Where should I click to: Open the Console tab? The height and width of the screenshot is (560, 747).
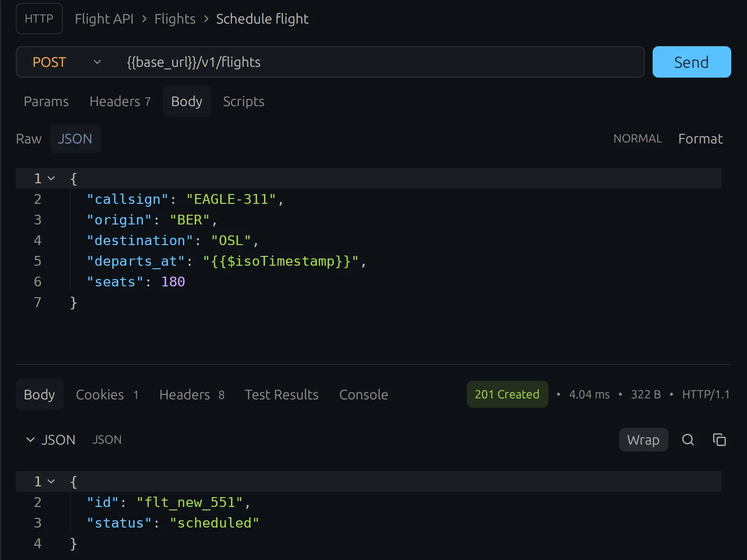364,394
